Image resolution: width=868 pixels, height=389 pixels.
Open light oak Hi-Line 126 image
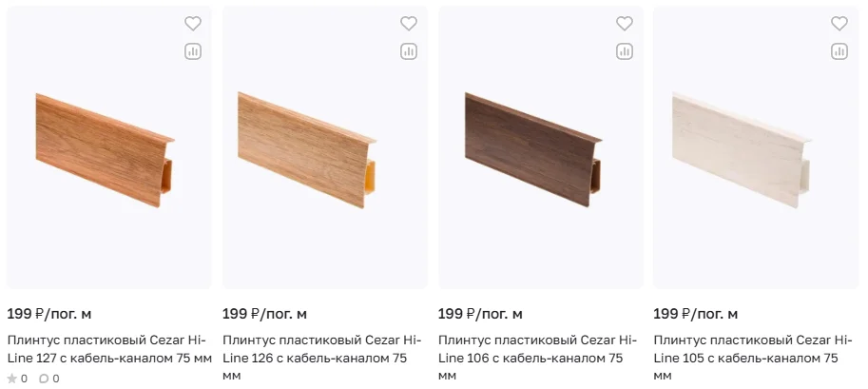(x=322, y=146)
